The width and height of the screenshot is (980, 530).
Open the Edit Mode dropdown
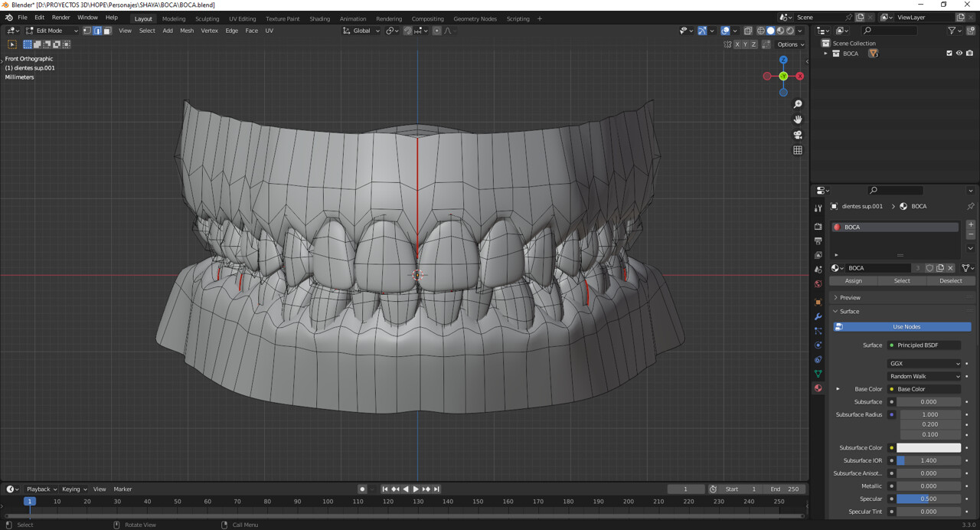coord(51,31)
